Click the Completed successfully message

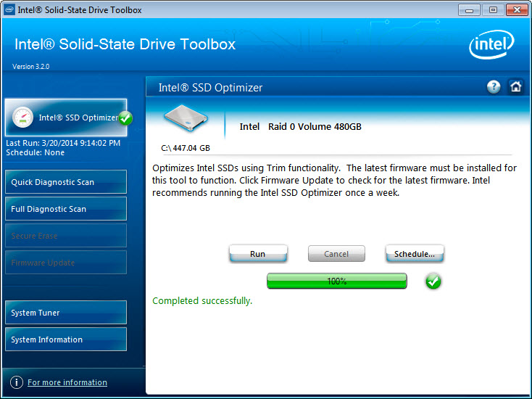coord(202,301)
